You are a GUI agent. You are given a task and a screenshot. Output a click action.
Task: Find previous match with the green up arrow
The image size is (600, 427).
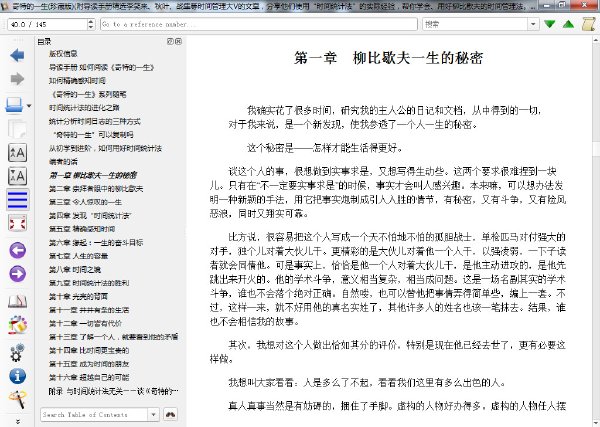pyautogui.click(x=569, y=24)
